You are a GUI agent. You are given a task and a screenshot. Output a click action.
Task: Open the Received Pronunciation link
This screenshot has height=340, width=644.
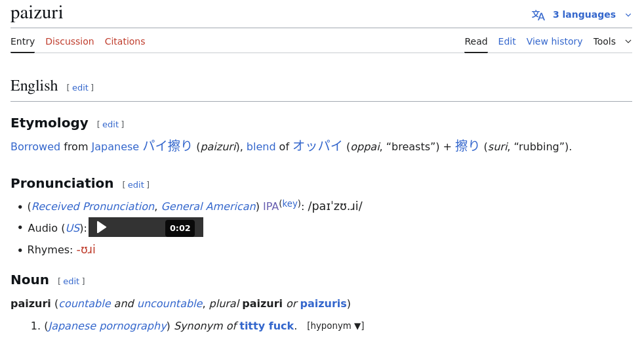click(x=93, y=206)
